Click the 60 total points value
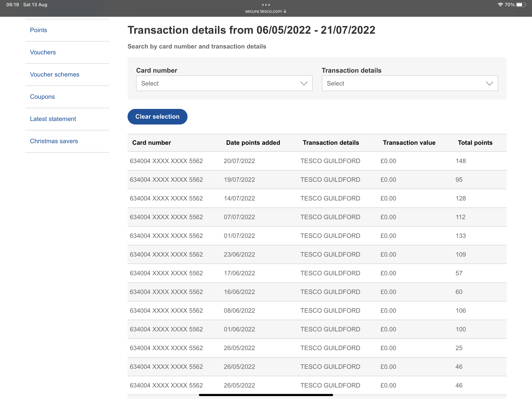This screenshot has height=399, width=532. pos(459,292)
